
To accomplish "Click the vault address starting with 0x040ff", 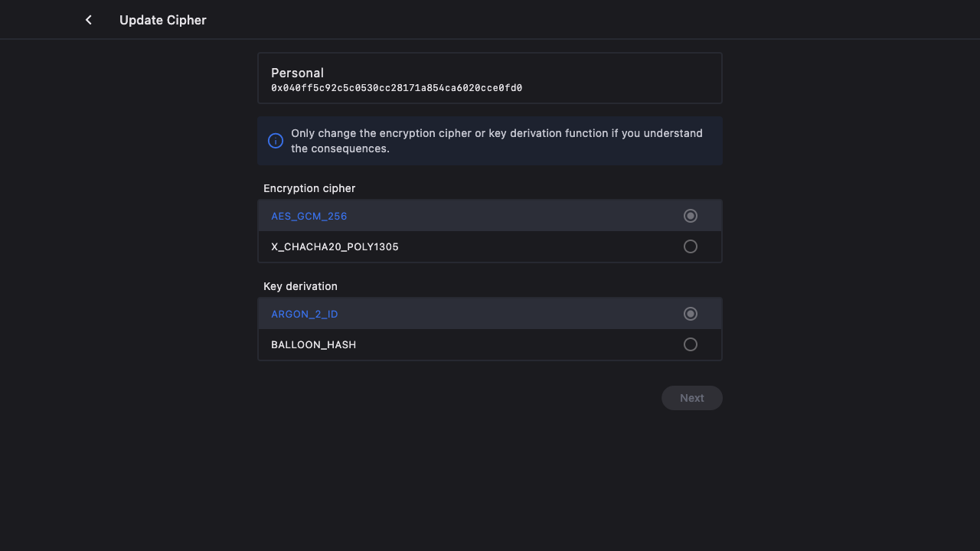I will (396, 88).
